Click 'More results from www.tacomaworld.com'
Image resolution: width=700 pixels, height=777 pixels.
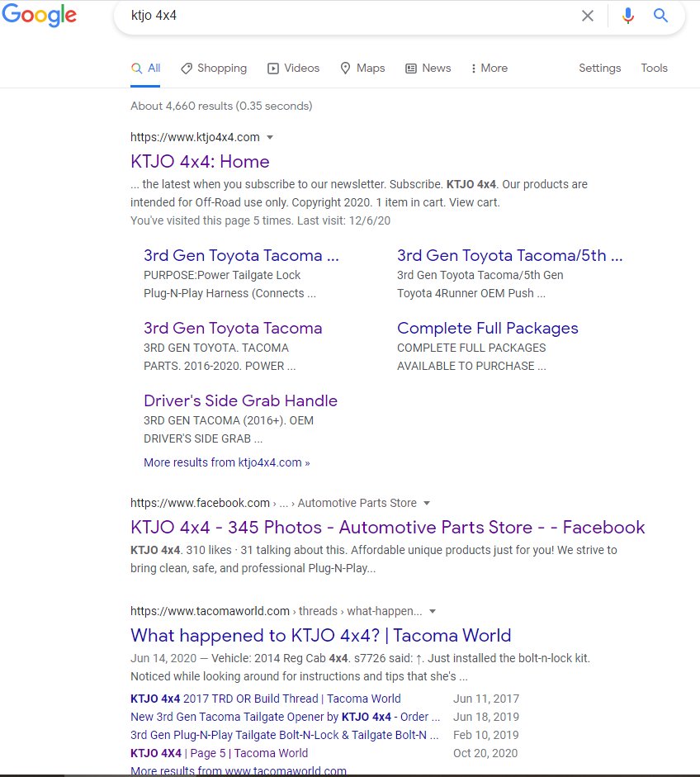click(x=239, y=770)
